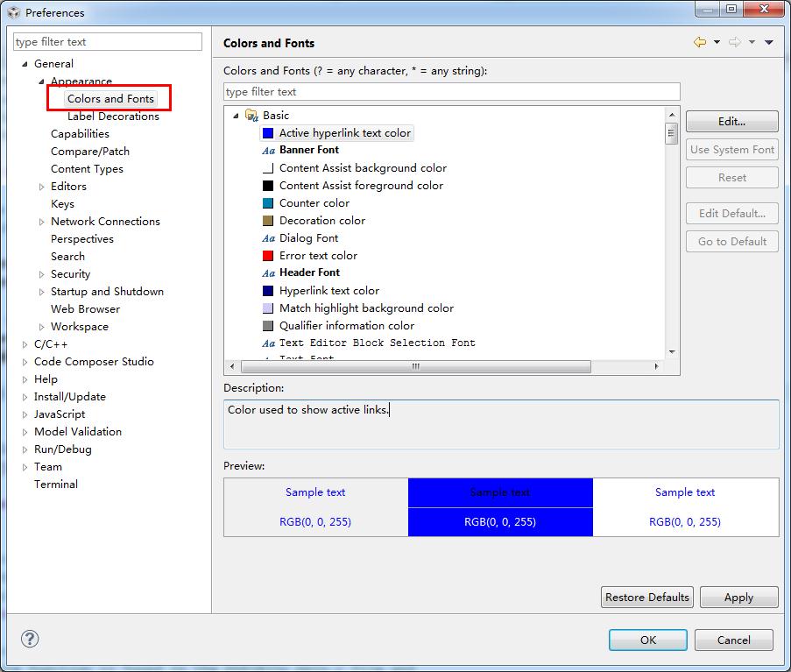This screenshot has width=791, height=672.
Task: Open Label Decorations preferences
Action: point(113,116)
